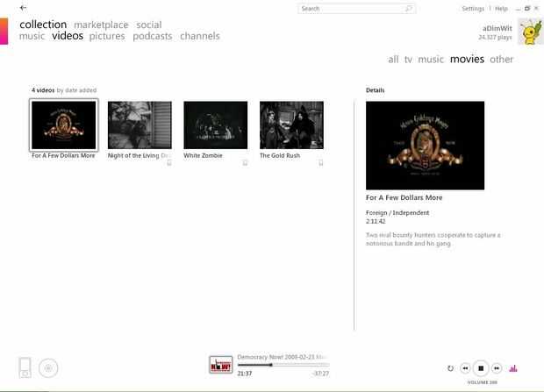Change the 'by date added' sort order
This screenshot has height=392, width=544.
(x=76, y=90)
